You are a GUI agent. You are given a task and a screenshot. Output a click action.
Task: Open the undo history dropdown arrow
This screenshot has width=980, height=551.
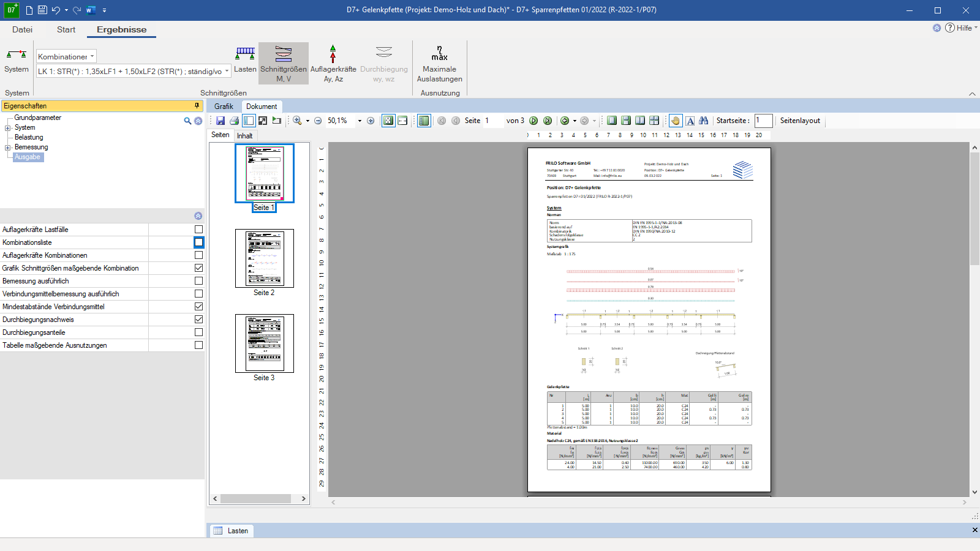66,10
